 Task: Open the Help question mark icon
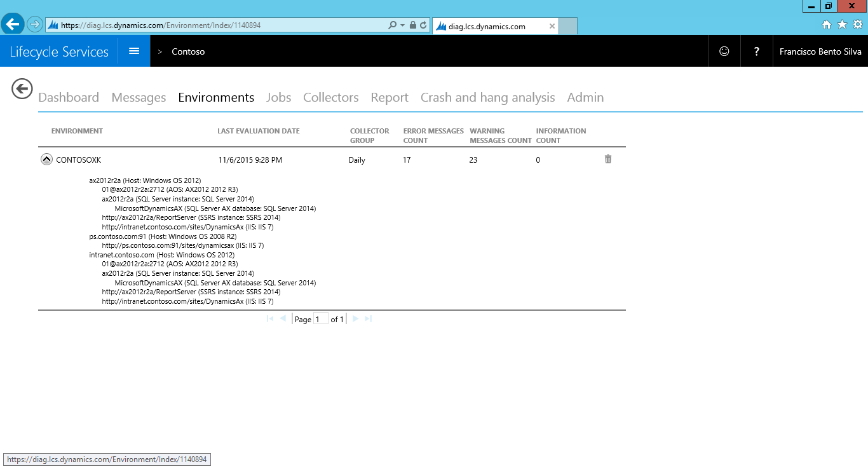tap(756, 51)
